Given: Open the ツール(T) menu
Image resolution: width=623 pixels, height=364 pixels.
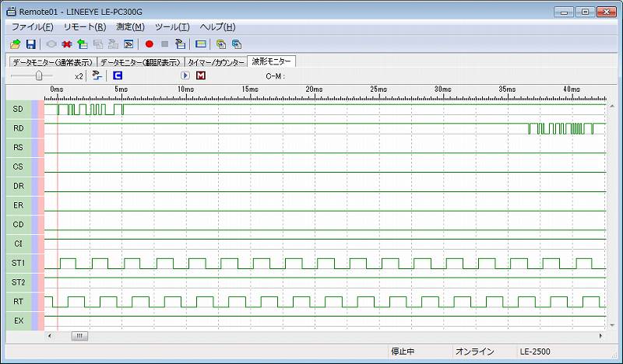Looking at the screenshot, I should 172,27.
